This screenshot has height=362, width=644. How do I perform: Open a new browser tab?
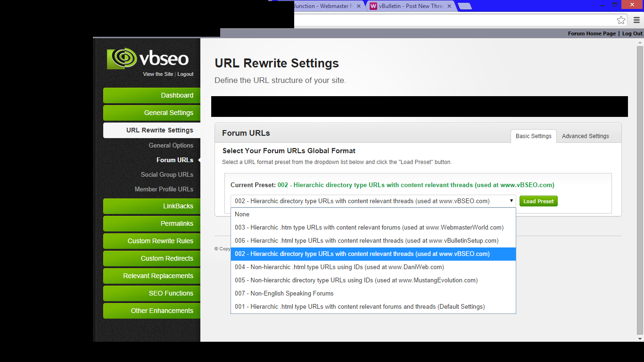pos(464,6)
